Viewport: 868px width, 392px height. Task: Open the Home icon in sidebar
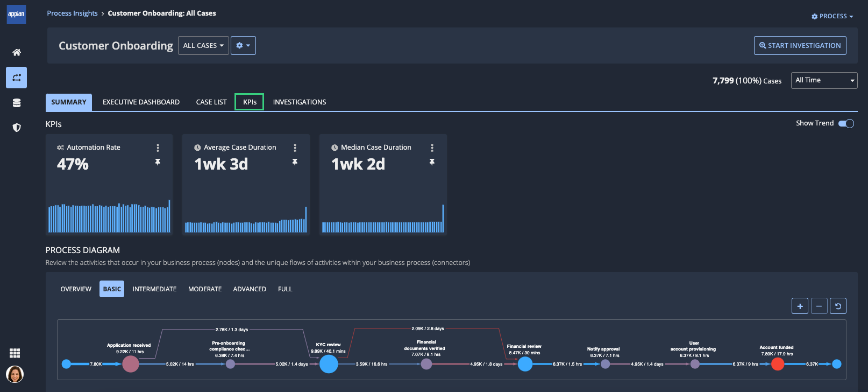pos(17,52)
